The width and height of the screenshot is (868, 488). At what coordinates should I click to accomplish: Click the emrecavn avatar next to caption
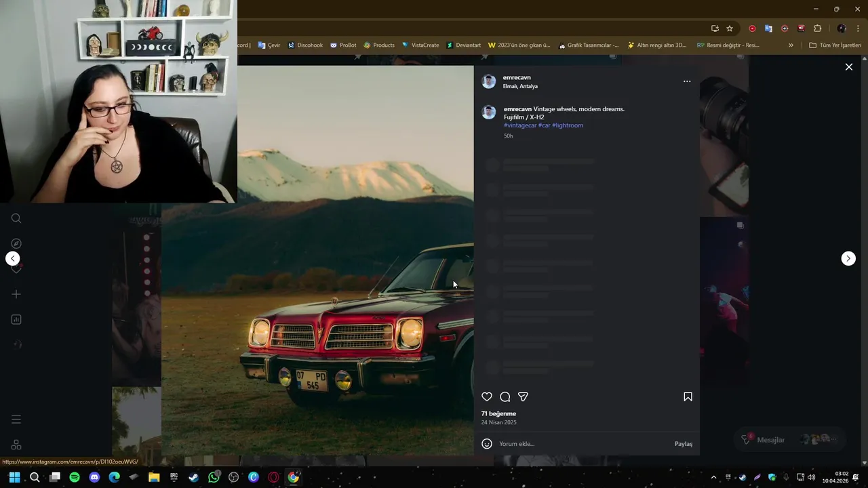pos(489,113)
